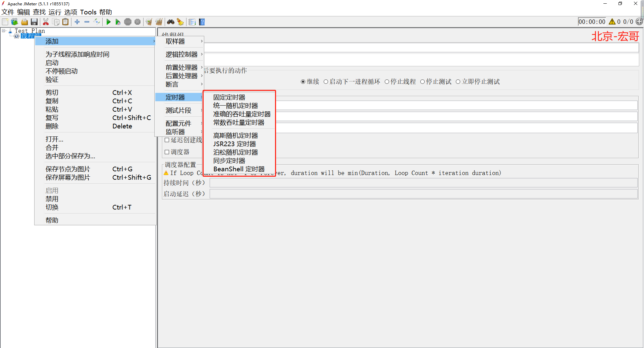
Task: Choose 高斯随机定时器 from the timer submenu
Action: pos(235,135)
